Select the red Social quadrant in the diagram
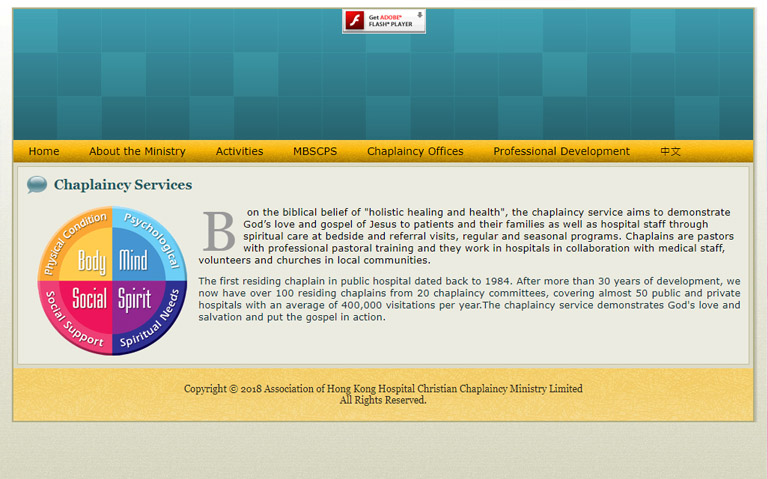768x479 pixels. [90, 299]
